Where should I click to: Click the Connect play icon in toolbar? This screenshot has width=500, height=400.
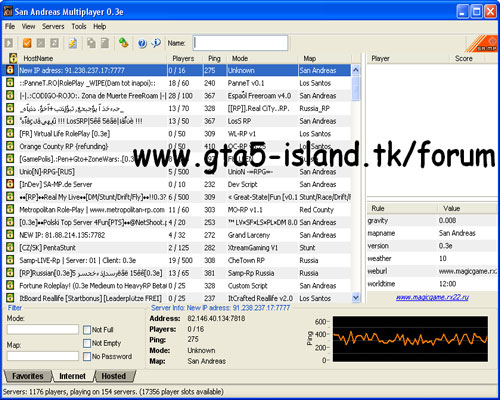pyautogui.click(x=9, y=43)
